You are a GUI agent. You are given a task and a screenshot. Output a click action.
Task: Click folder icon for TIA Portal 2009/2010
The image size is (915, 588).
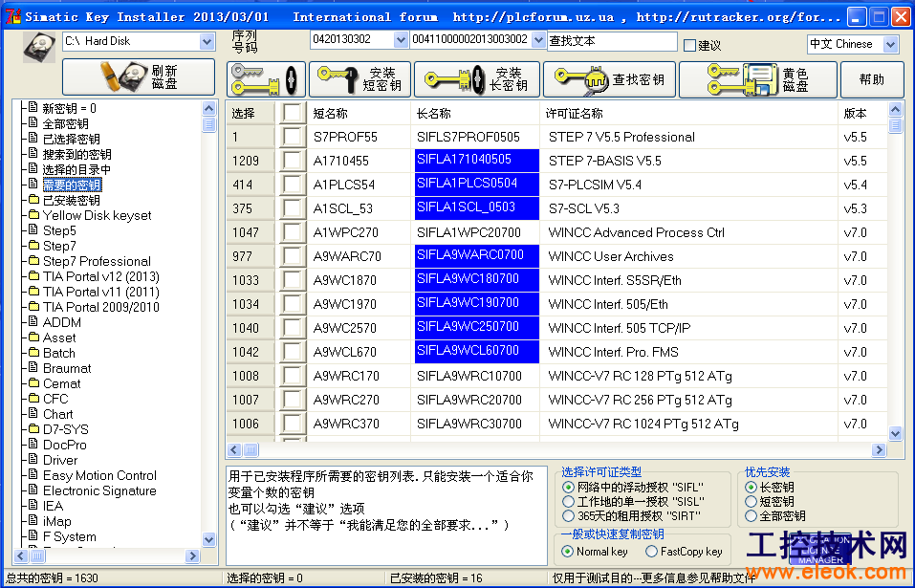(33, 306)
